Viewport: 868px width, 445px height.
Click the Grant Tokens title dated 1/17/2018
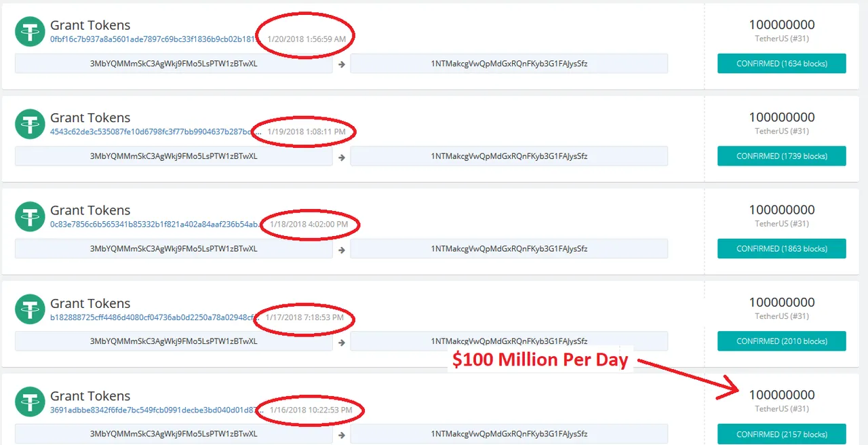[x=90, y=303]
